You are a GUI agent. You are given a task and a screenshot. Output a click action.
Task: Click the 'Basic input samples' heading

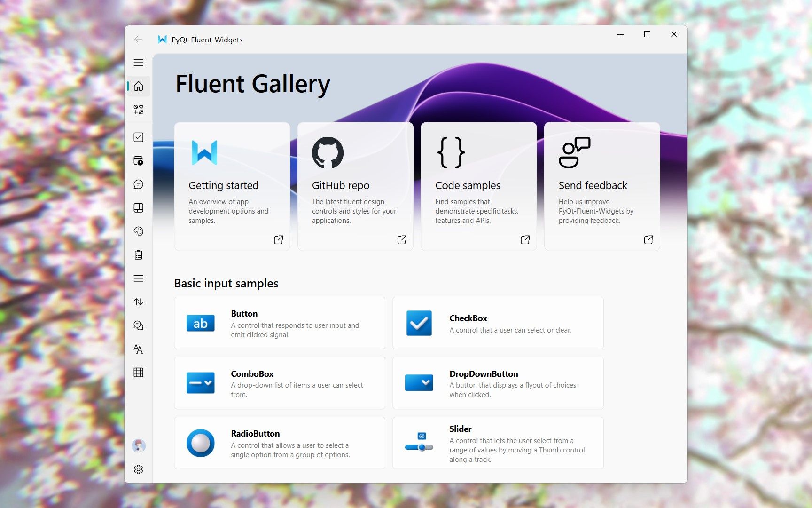pos(226,283)
